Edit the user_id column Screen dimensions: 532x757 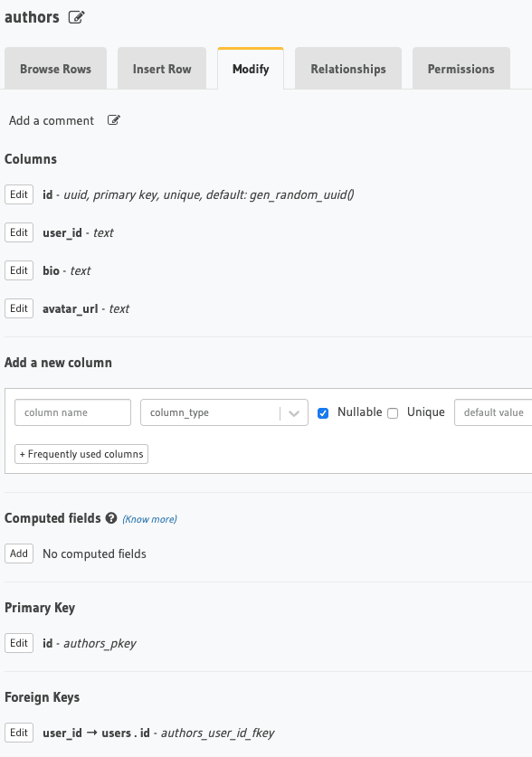tap(19, 232)
